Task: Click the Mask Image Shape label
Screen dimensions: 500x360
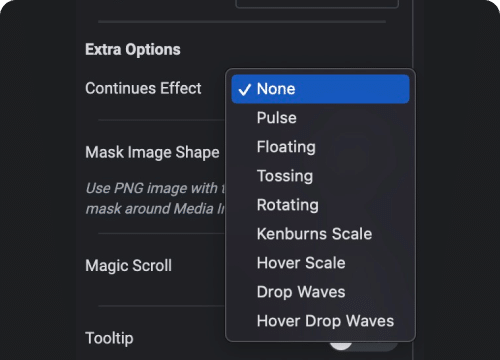Action: tap(152, 152)
